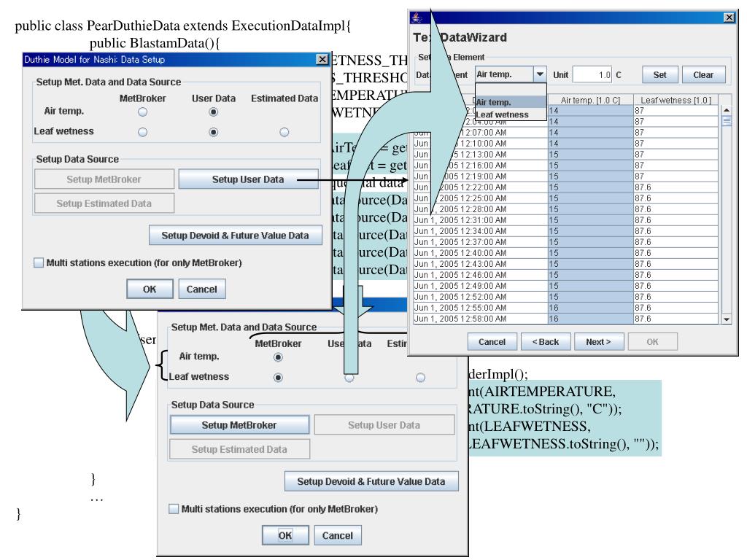Select the Leaf wetness [1.0] column header
The width and height of the screenshot is (747, 560).
pos(676,100)
